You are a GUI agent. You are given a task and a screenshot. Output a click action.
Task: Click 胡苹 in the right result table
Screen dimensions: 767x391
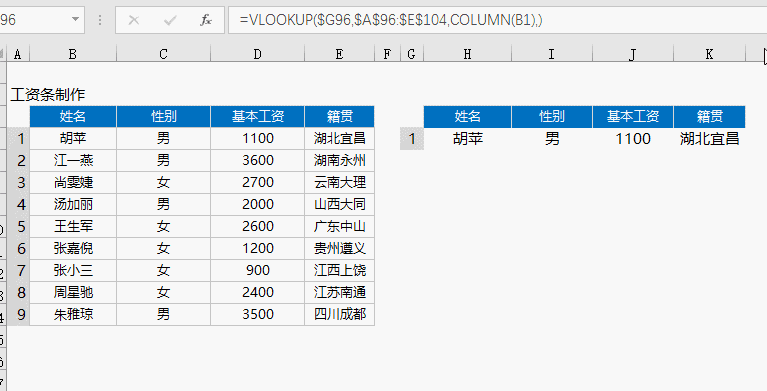tap(468, 139)
